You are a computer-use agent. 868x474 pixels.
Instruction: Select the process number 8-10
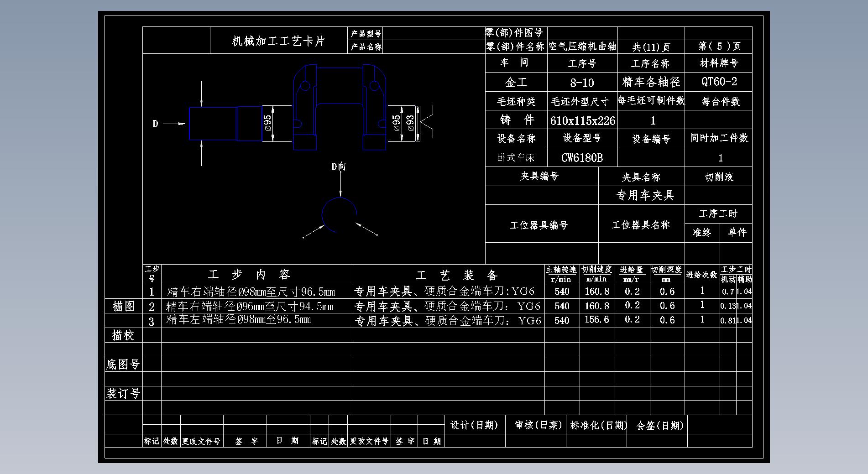click(582, 83)
